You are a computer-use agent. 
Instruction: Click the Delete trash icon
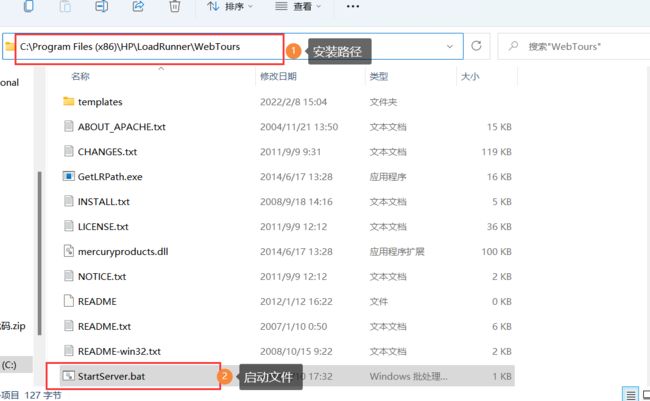(x=175, y=6)
